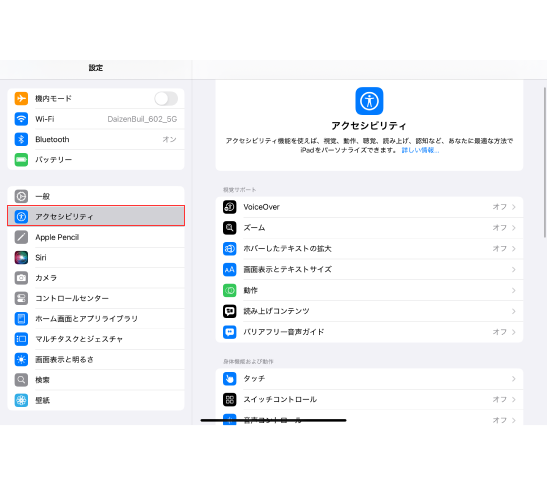
Task: Expand ズーム row chevron
Action: [514, 228]
